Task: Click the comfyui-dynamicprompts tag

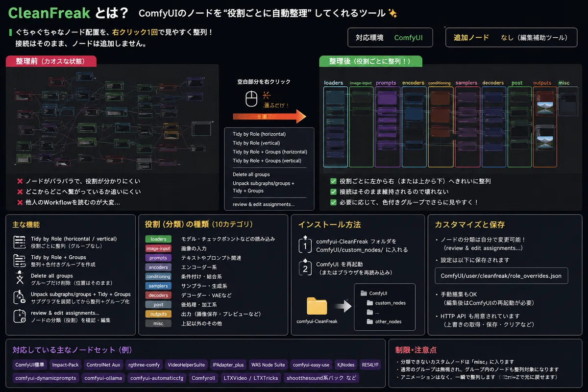Action: click(x=46, y=378)
